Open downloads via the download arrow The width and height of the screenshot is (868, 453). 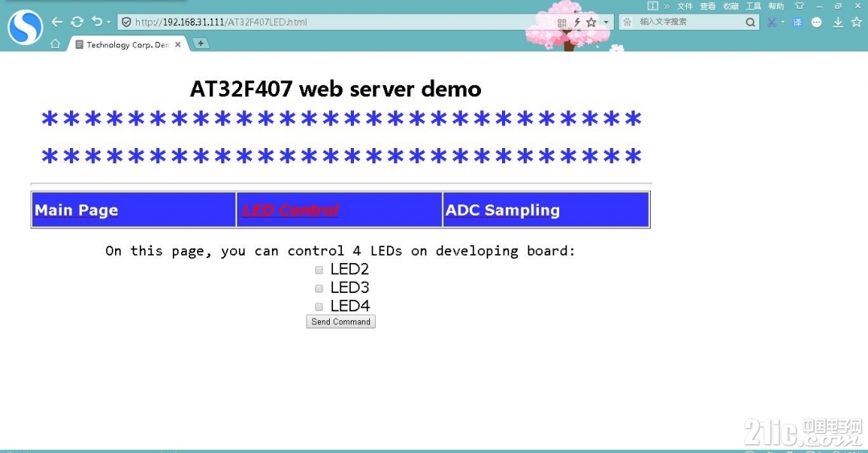coord(838,23)
